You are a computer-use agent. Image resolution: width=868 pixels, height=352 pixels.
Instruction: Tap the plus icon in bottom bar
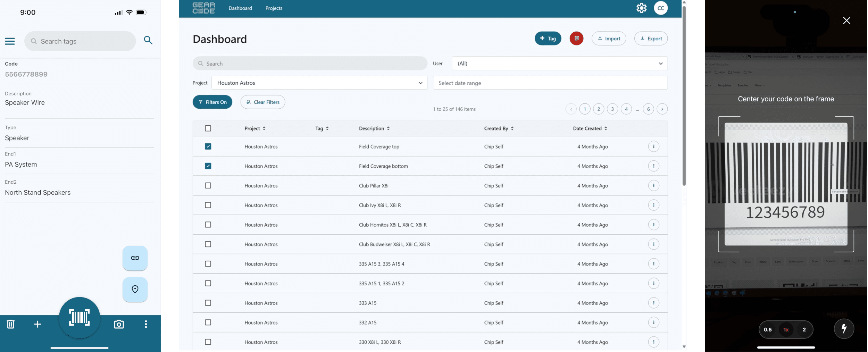(x=37, y=324)
